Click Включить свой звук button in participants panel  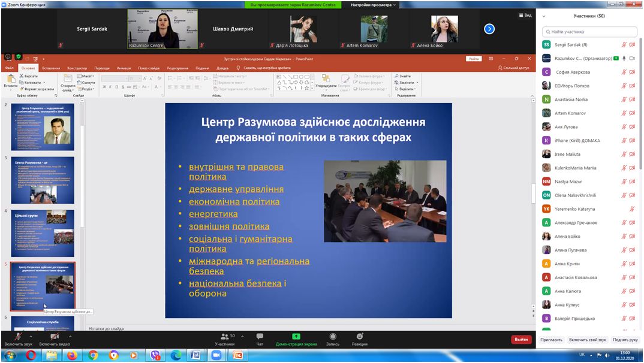tap(588, 340)
